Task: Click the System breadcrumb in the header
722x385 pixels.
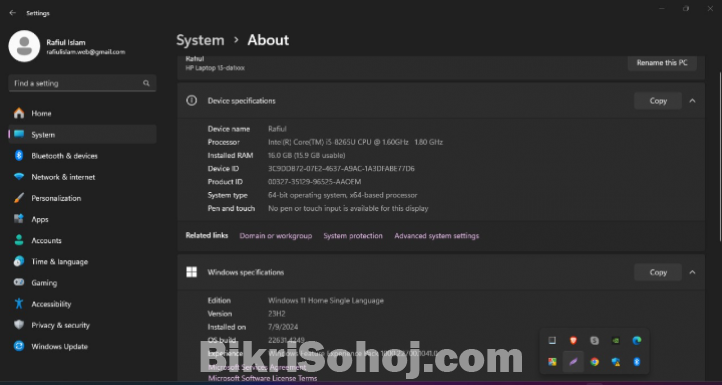Action: pos(200,40)
